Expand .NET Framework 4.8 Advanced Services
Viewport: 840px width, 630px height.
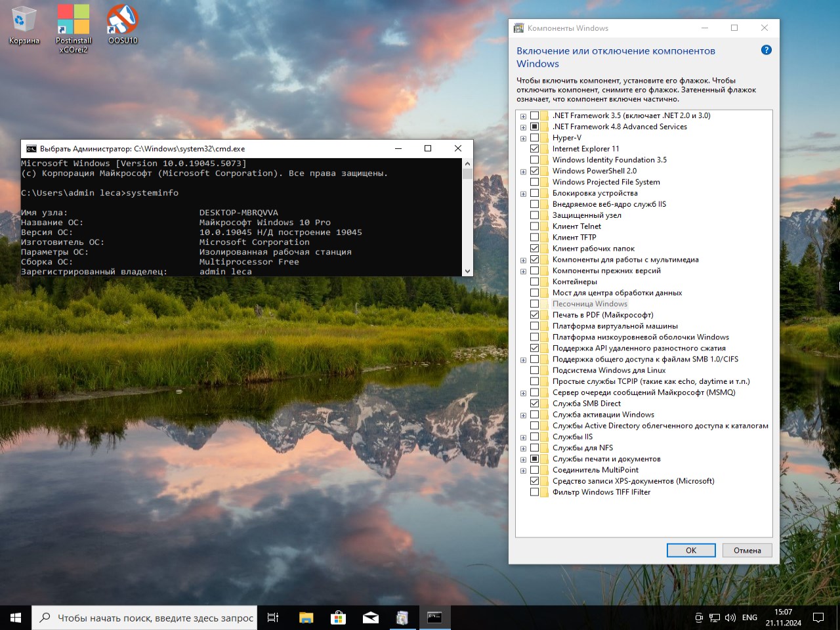click(523, 127)
